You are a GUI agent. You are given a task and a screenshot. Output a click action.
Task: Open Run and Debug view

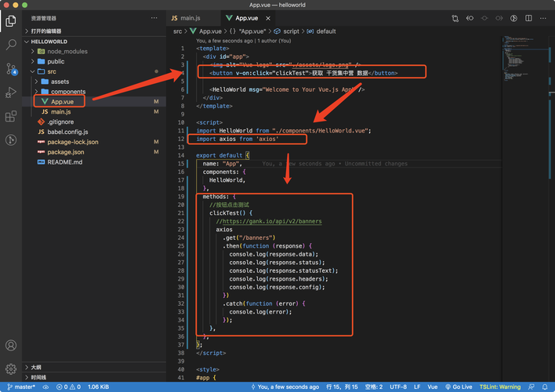[11, 93]
